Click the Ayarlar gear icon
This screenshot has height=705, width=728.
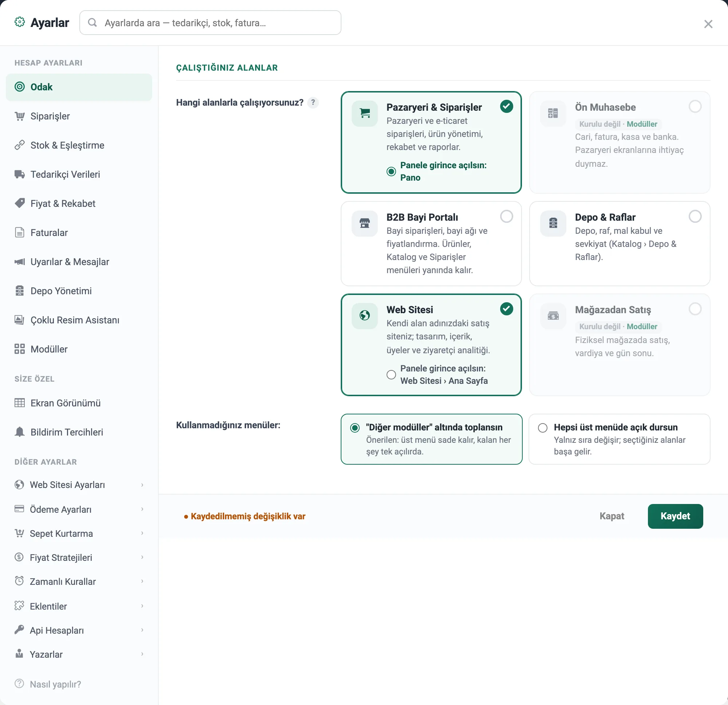(20, 22)
